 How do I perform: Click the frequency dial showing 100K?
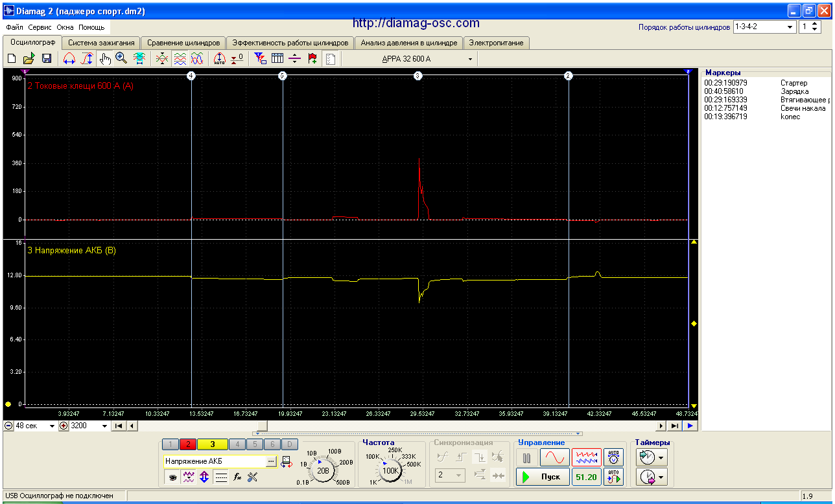point(391,470)
